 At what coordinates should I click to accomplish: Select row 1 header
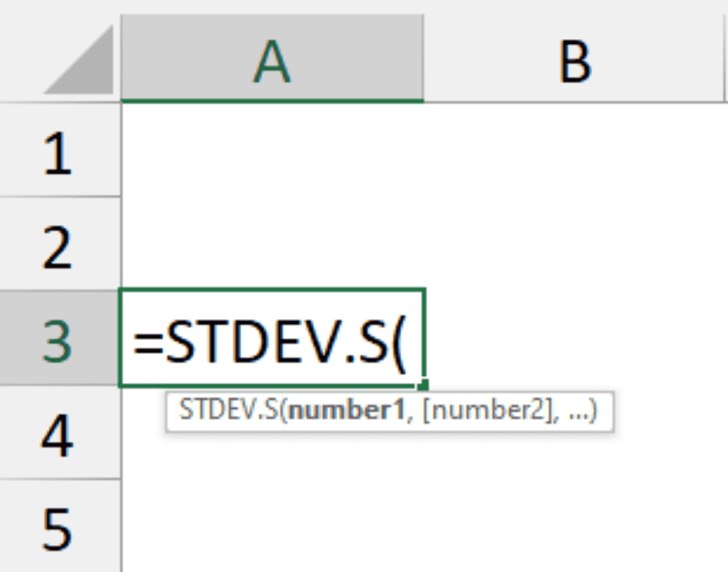[x=60, y=149]
